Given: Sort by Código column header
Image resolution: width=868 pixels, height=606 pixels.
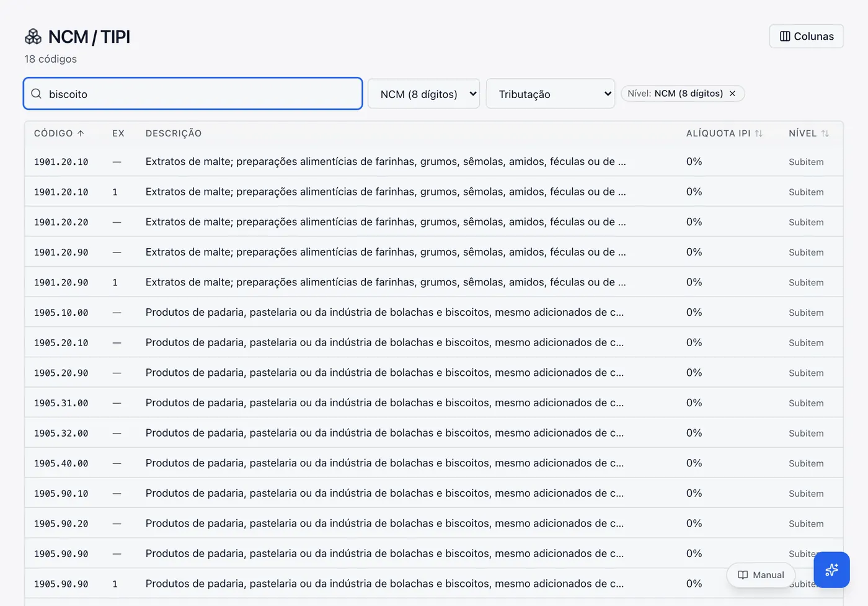Looking at the screenshot, I should pyautogui.click(x=59, y=133).
